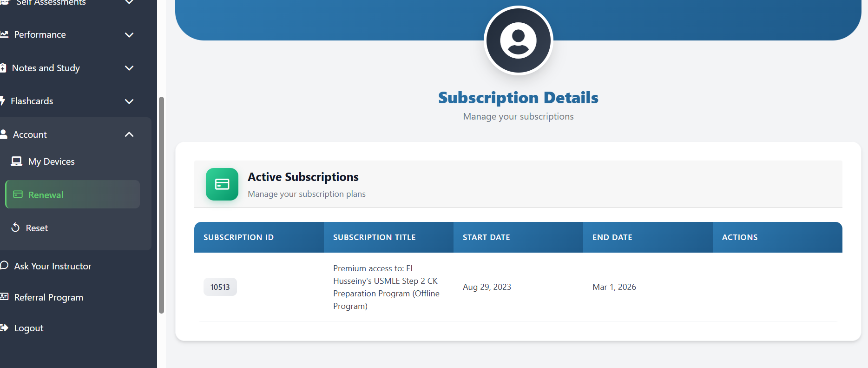
Task: Click the sidebar vertical scrollbar
Action: click(x=161, y=205)
